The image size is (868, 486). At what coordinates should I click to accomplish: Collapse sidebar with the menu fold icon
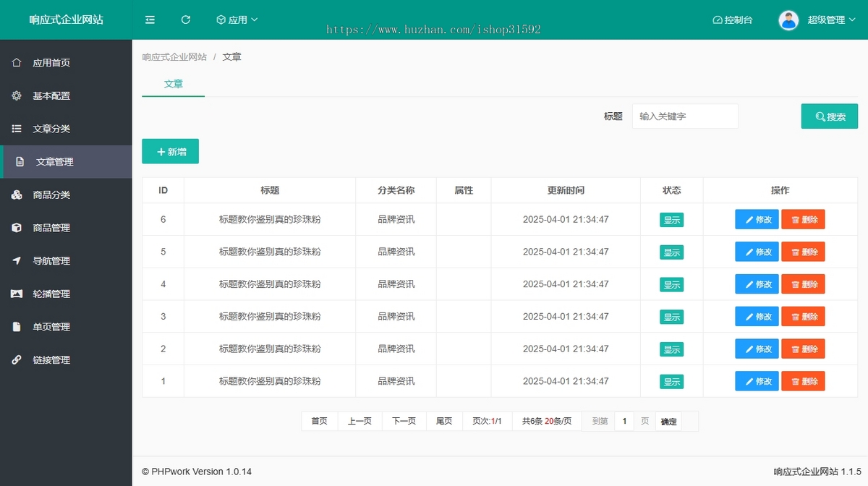(x=150, y=20)
